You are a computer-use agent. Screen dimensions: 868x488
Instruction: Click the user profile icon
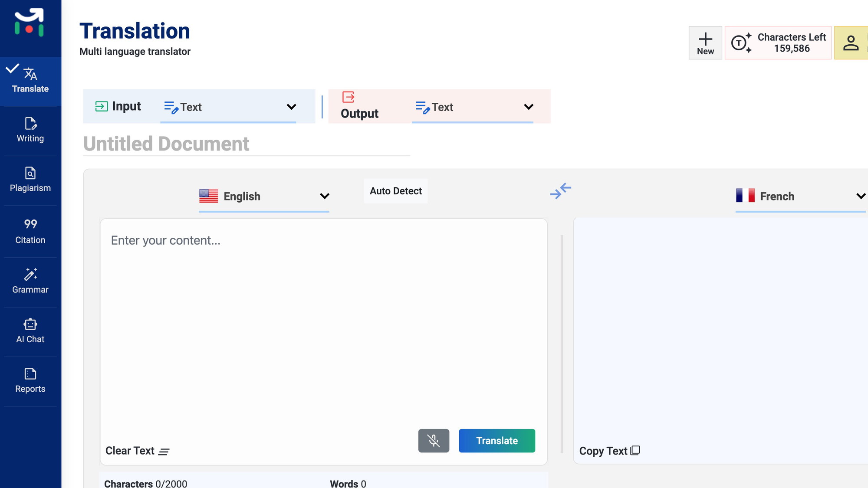tap(851, 43)
